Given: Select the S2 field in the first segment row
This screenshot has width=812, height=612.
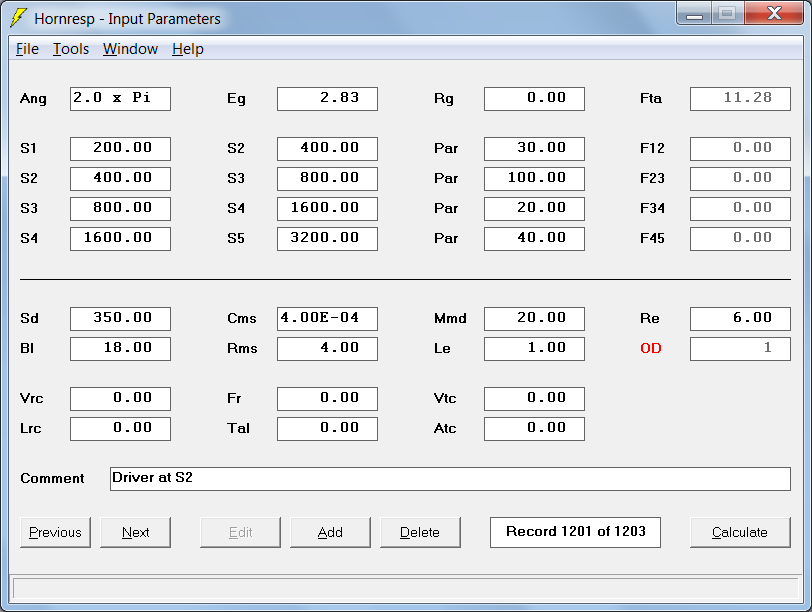Looking at the screenshot, I should [x=327, y=149].
